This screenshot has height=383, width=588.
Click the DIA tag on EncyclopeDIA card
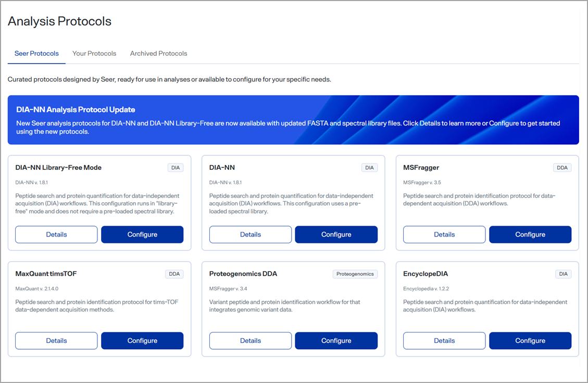[563, 274]
